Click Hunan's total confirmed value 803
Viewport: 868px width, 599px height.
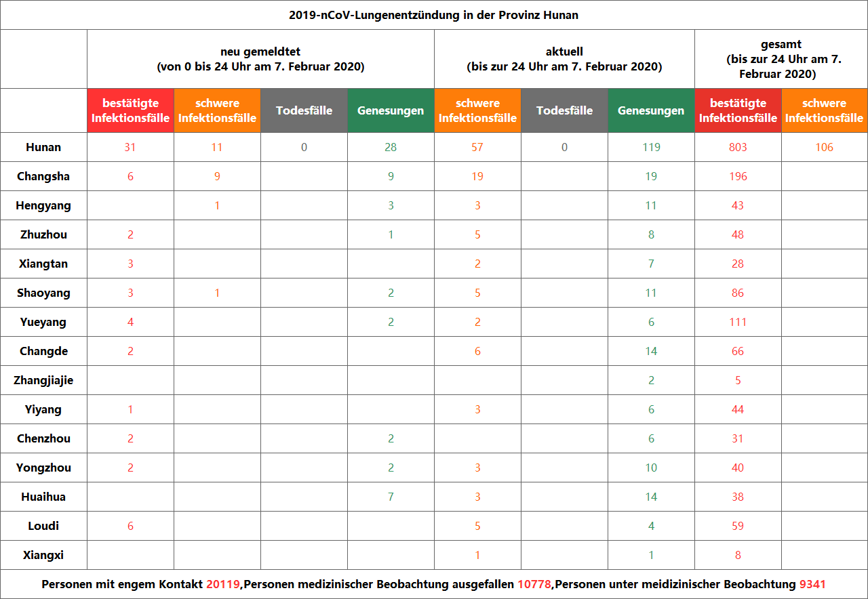(738, 147)
